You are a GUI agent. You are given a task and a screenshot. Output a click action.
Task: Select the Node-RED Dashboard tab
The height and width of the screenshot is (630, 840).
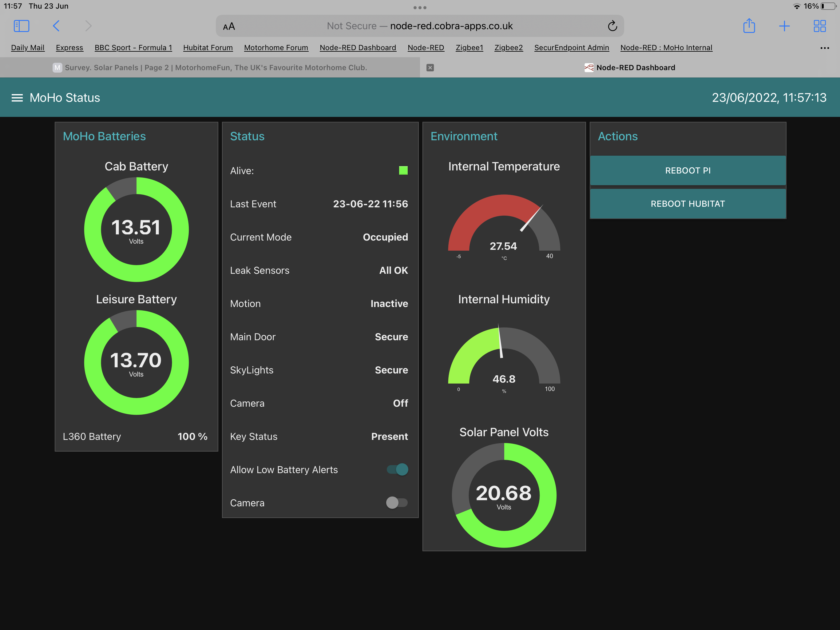[630, 68]
